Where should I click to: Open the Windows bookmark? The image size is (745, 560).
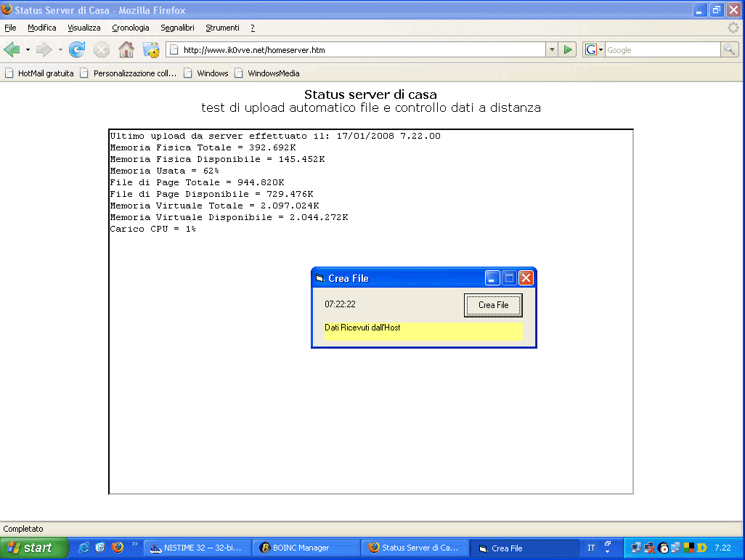click(x=206, y=73)
